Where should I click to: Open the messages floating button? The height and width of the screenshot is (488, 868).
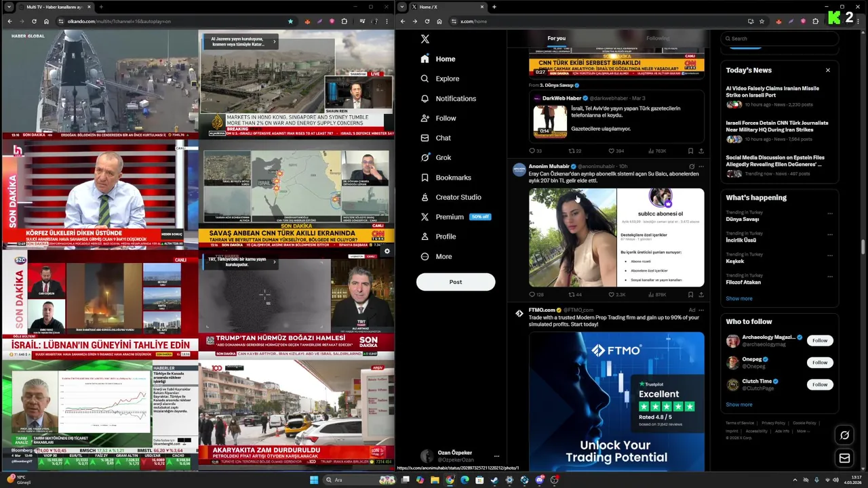click(x=844, y=458)
